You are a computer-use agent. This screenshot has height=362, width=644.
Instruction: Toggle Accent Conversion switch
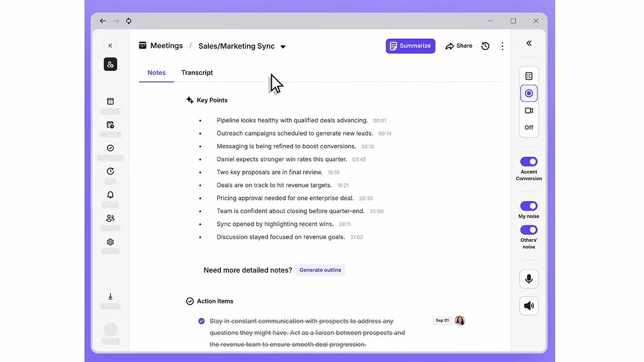click(529, 161)
